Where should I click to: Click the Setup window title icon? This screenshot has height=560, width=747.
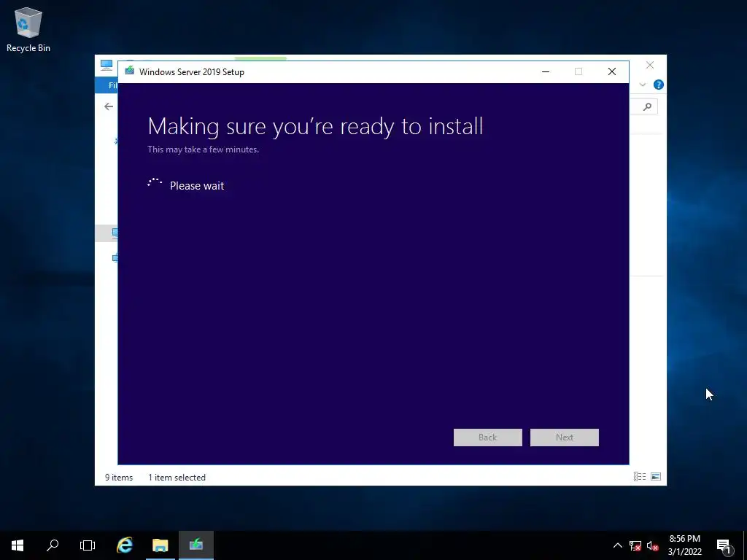129,71
